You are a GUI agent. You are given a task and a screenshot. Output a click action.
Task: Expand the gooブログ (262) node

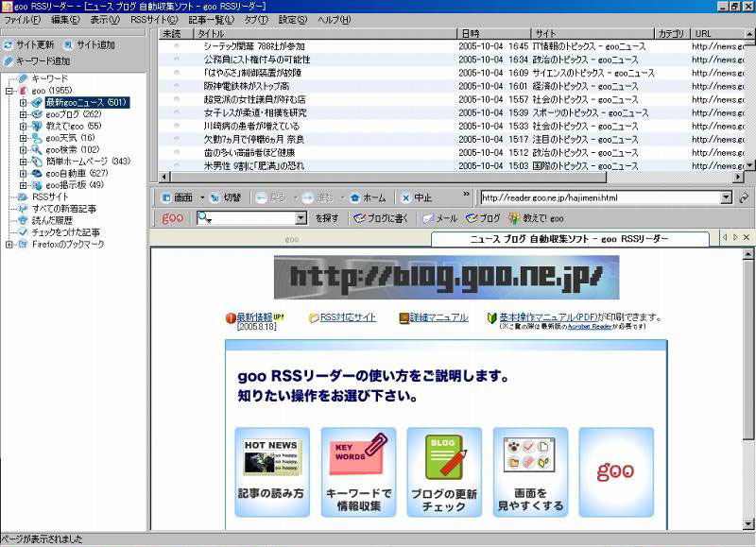pos(23,114)
